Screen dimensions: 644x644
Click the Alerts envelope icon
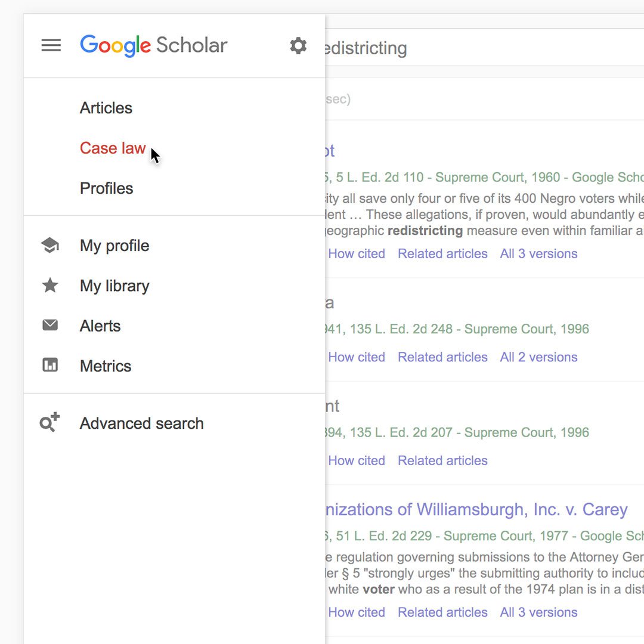click(50, 325)
